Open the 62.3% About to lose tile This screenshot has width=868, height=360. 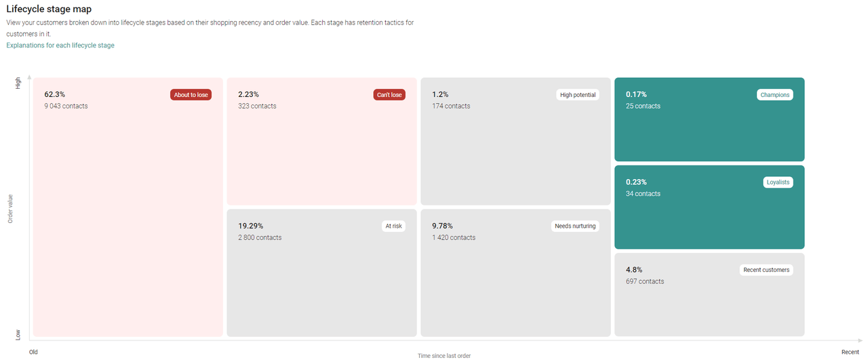click(x=127, y=217)
